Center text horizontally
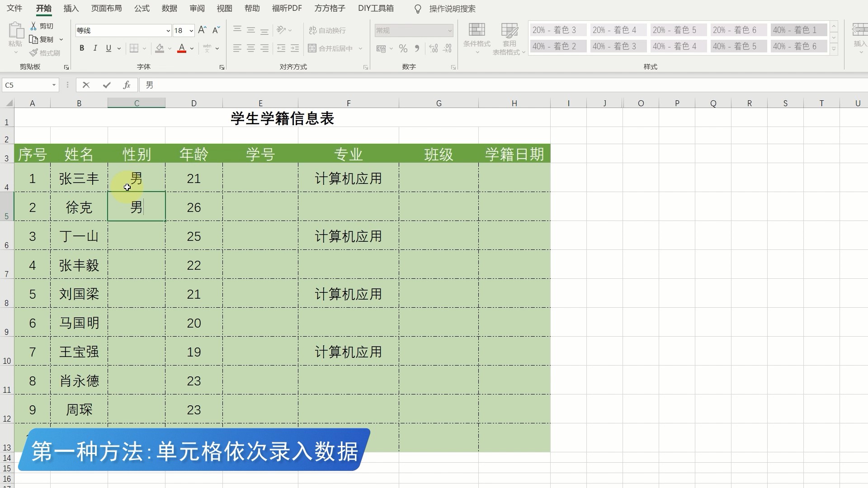 point(251,48)
